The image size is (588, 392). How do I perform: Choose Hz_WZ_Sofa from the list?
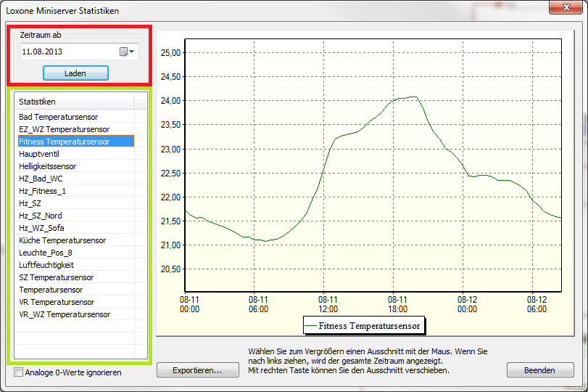pyautogui.click(x=42, y=228)
